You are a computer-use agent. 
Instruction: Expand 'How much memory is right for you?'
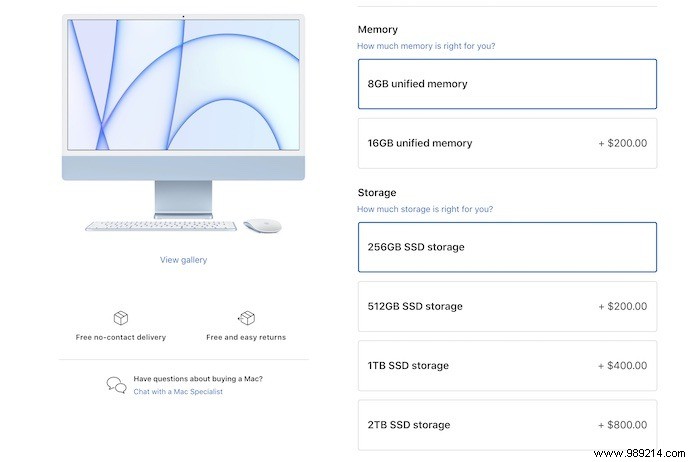click(426, 46)
